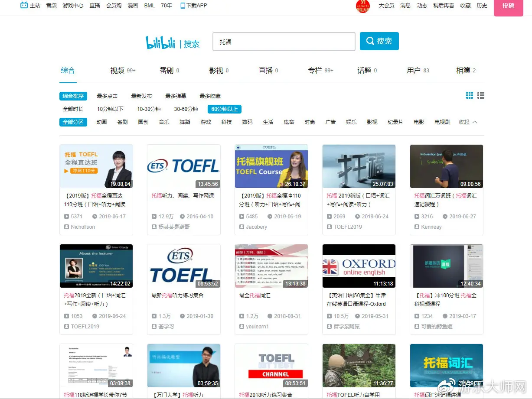
Task: Sort results by 最多点击
Action: (x=107, y=96)
